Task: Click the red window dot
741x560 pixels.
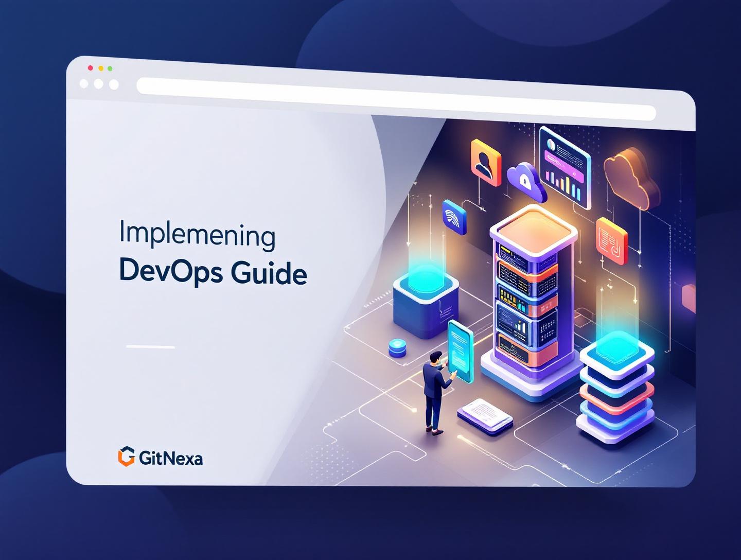Action: coord(91,68)
